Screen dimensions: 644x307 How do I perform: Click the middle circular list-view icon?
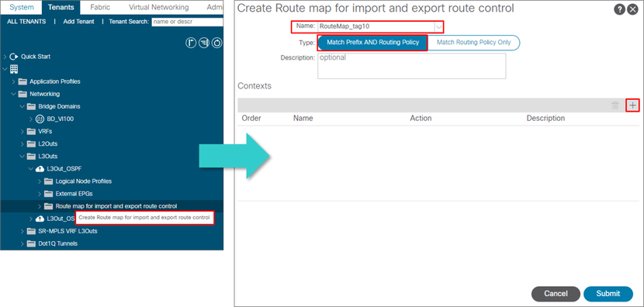tap(204, 43)
